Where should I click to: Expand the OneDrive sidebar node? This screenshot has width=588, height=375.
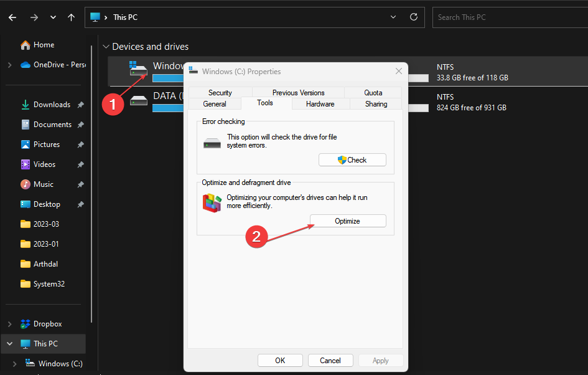[10, 65]
